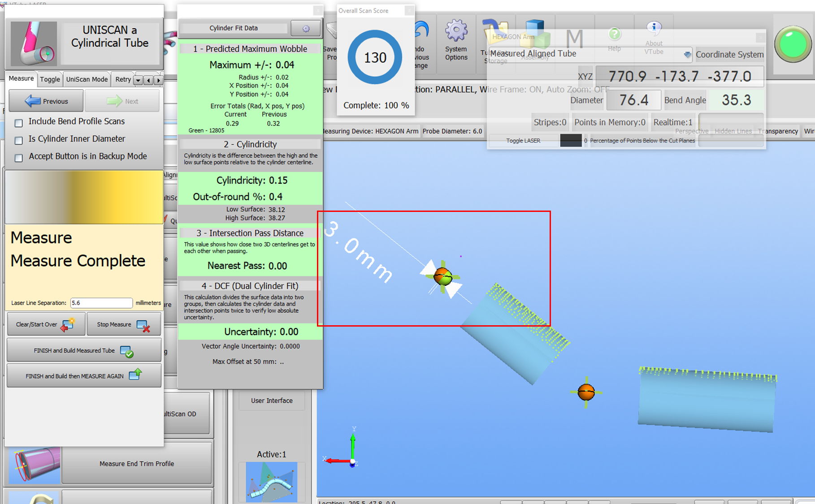Click the yellow gradient scan bar
The image size is (815, 504).
(84, 197)
